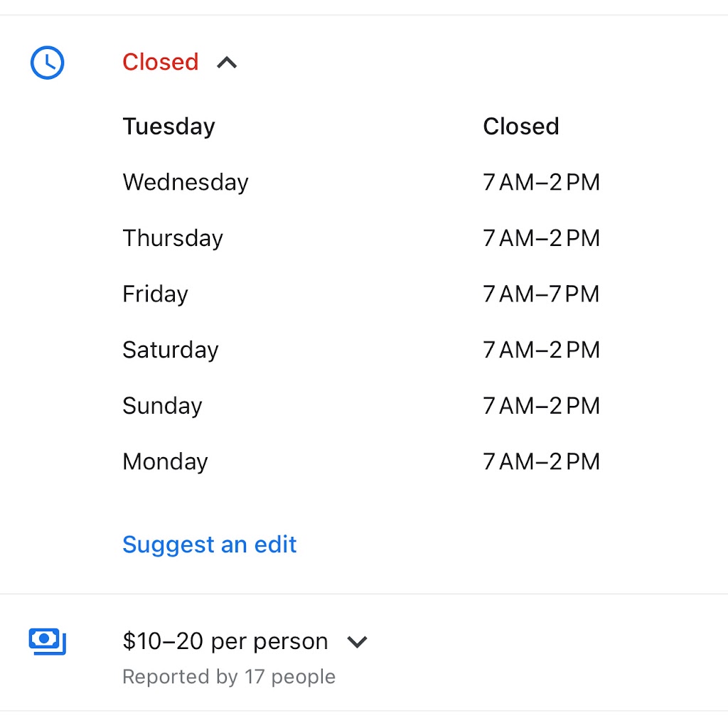Select the Thursday day label

coord(173,238)
